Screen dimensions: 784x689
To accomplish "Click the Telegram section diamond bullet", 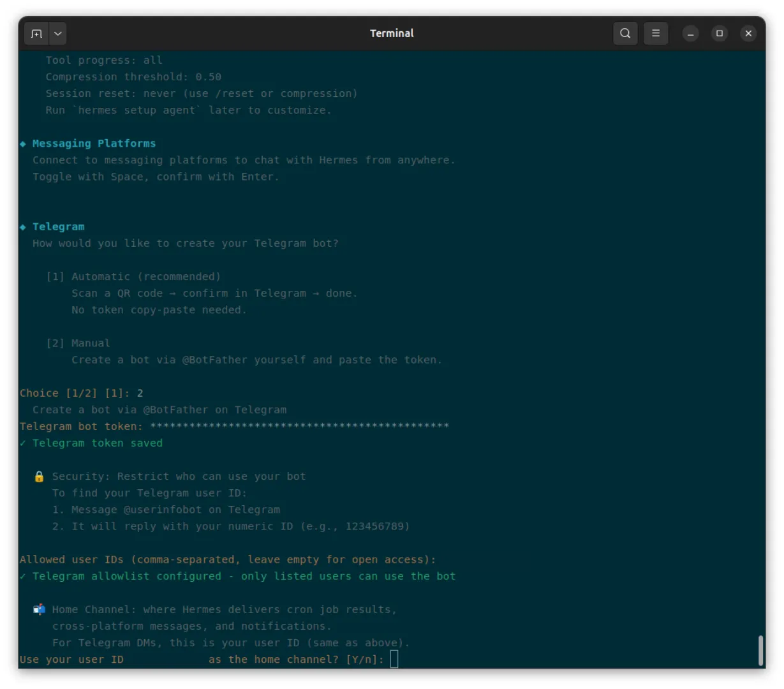I will [x=23, y=226].
